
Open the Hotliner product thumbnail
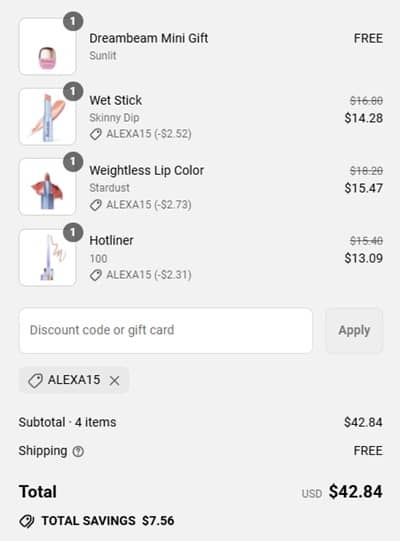48,257
